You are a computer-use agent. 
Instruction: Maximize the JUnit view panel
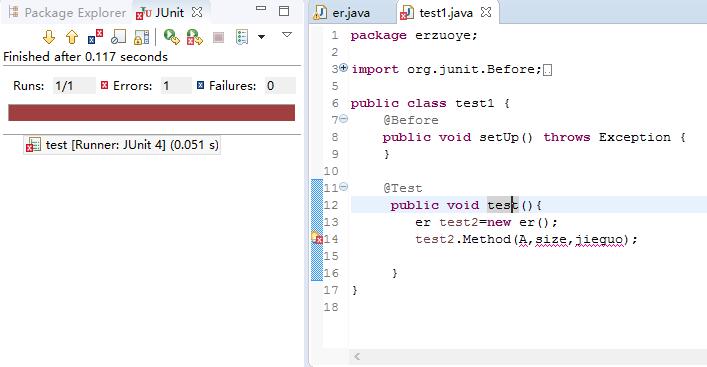pos(284,11)
